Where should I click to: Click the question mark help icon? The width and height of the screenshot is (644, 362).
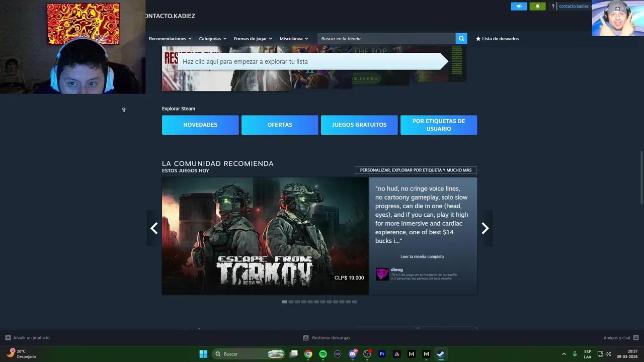pos(553,7)
